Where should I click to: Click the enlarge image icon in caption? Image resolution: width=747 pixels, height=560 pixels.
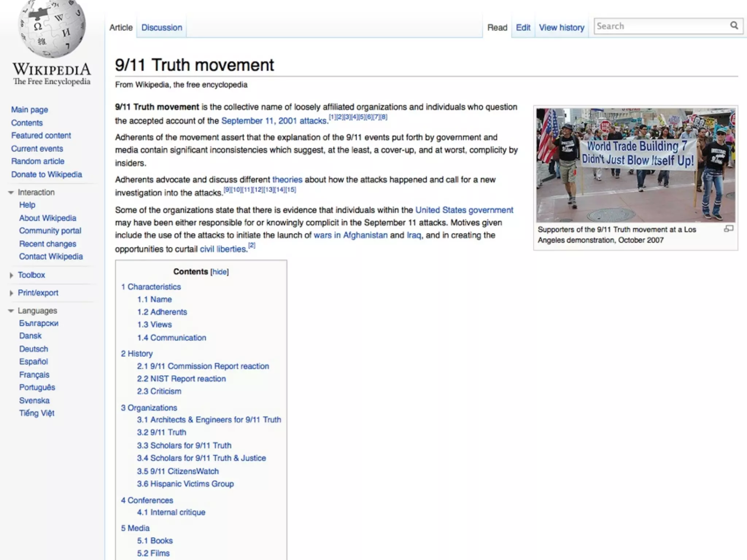tap(728, 229)
